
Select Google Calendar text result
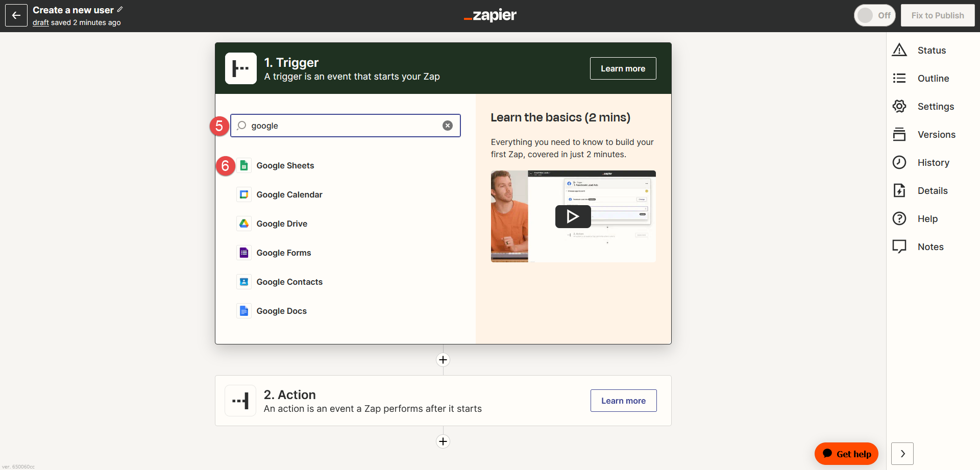pos(289,194)
